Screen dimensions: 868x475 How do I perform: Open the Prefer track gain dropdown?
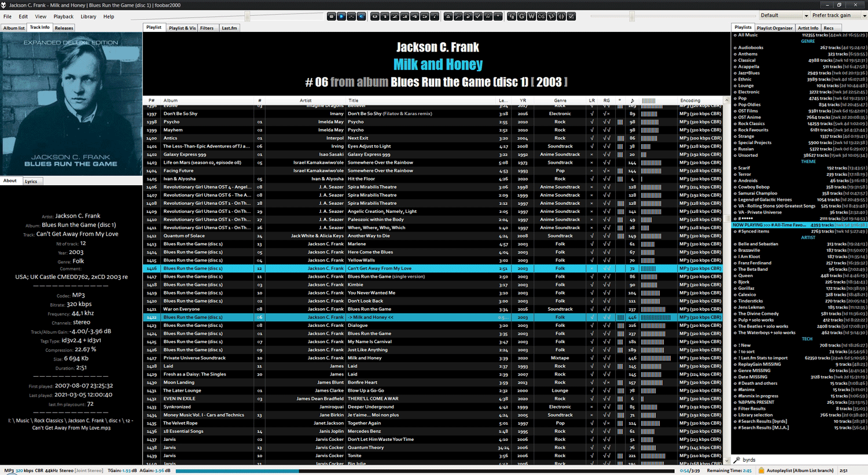(x=838, y=16)
